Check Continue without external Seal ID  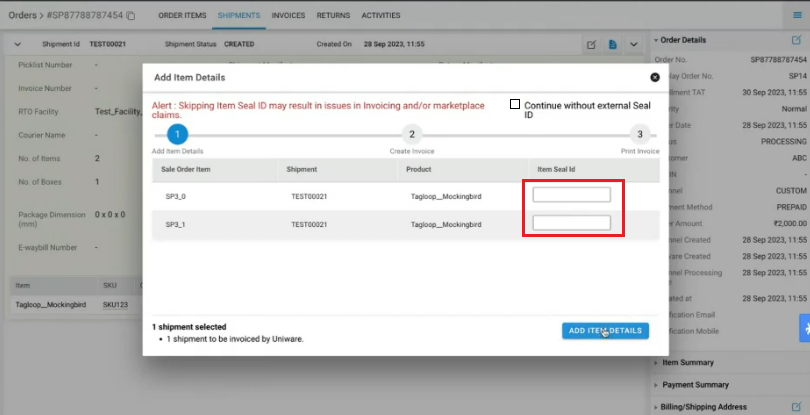515,104
